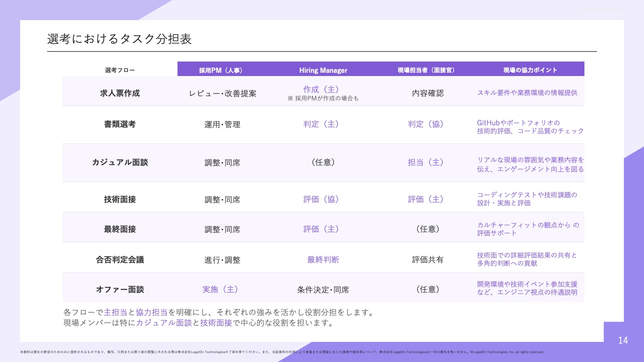
Task: Click (任意) in the 最終面接 row
Action: click(428, 229)
